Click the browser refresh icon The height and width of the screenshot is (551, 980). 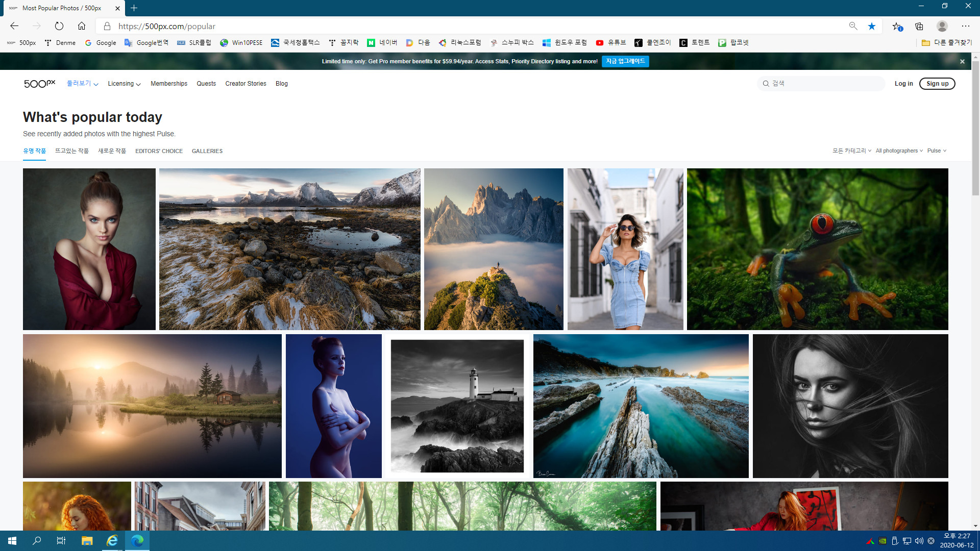pos(60,26)
